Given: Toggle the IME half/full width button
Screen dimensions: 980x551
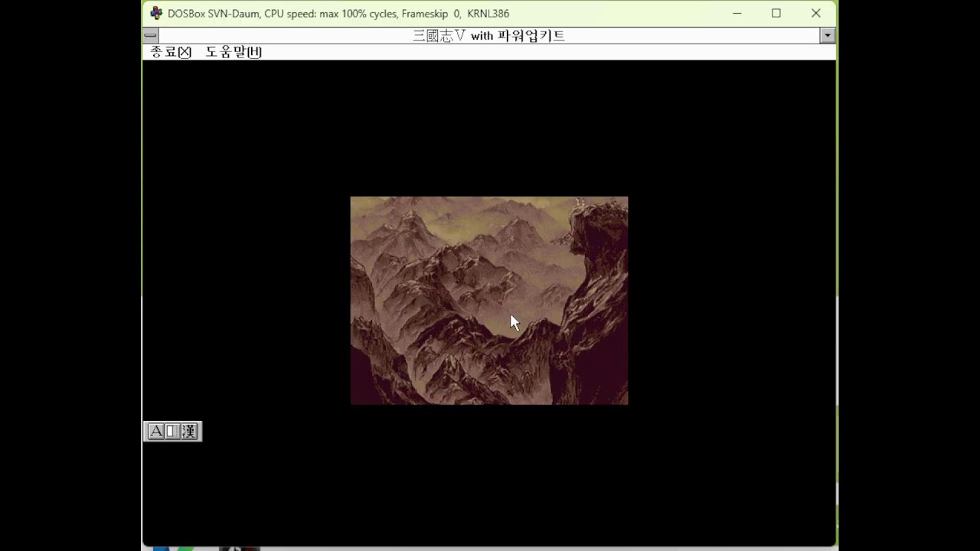Looking at the screenshot, I should [x=172, y=432].
